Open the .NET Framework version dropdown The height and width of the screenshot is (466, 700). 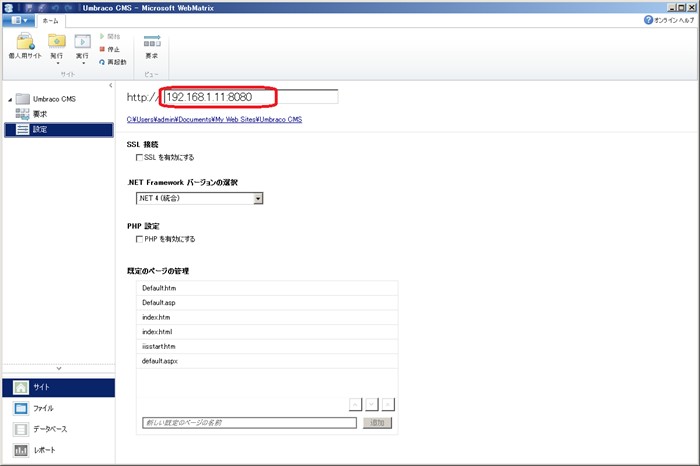tap(258, 199)
